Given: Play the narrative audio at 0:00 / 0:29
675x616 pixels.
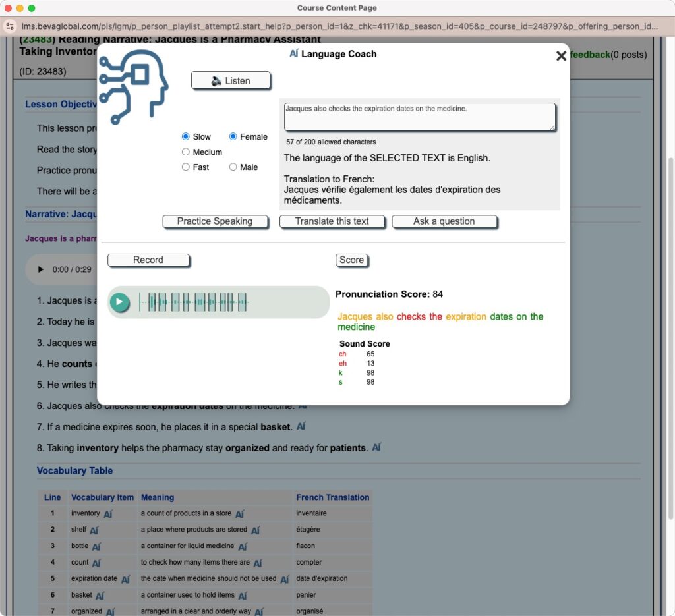Looking at the screenshot, I should [41, 269].
